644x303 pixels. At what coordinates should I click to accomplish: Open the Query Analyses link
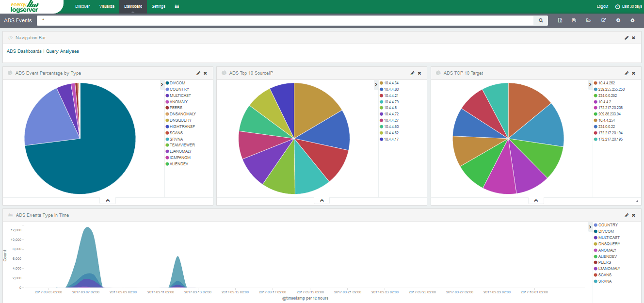63,51
